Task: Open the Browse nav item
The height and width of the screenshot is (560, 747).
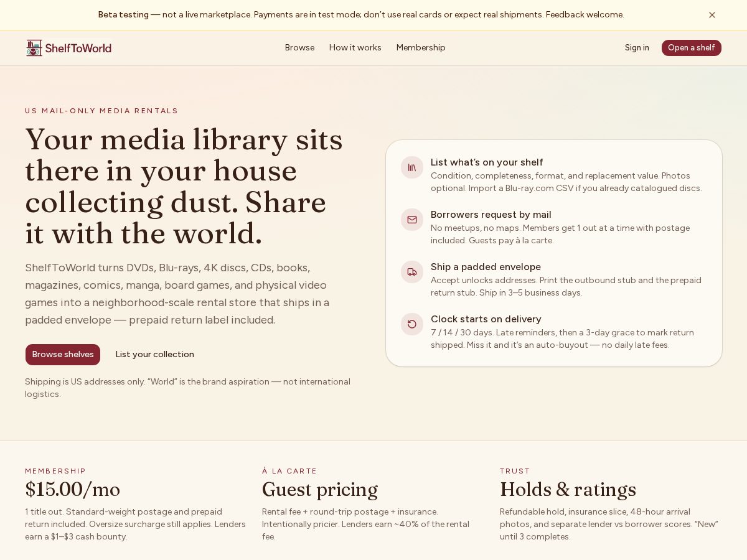Action: click(x=299, y=48)
